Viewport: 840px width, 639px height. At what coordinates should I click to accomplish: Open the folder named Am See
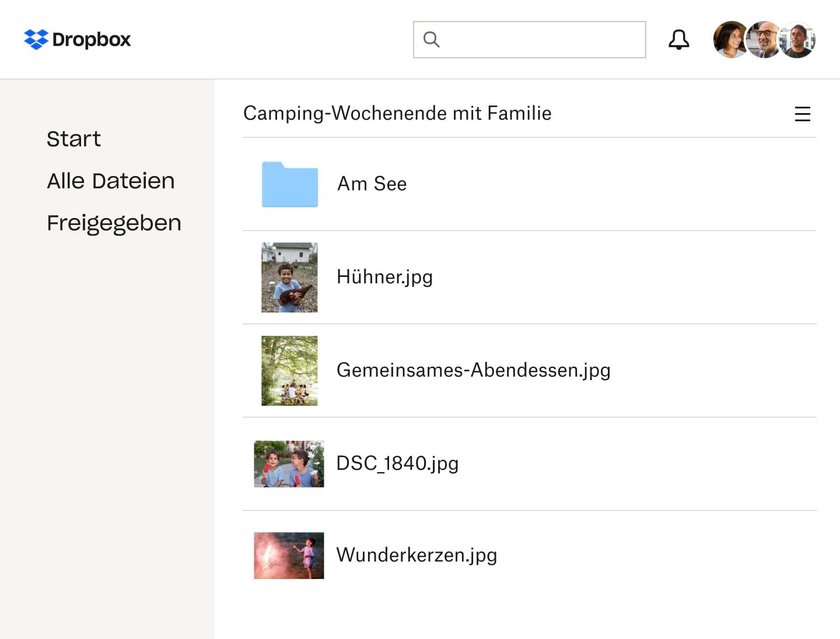[x=372, y=184]
